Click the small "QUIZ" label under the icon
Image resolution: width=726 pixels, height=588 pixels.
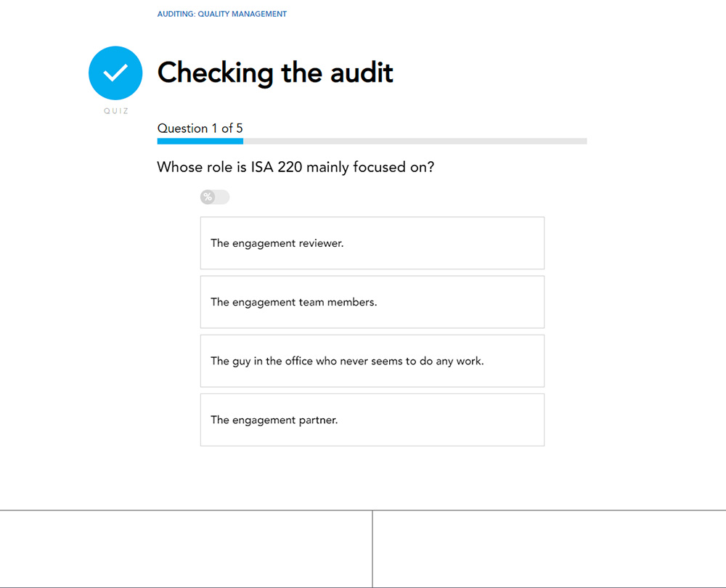pyautogui.click(x=115, y=111)
